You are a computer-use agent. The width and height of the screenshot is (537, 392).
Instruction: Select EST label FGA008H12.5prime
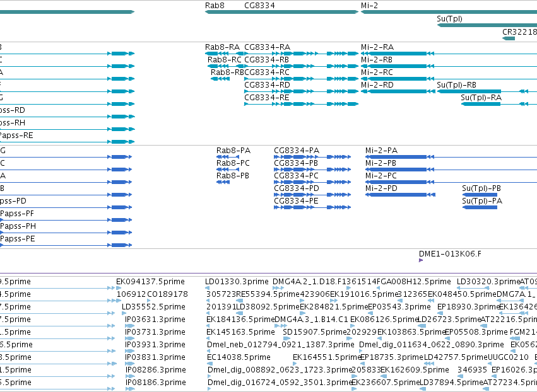pyautogui.click(x=414, y=282)
